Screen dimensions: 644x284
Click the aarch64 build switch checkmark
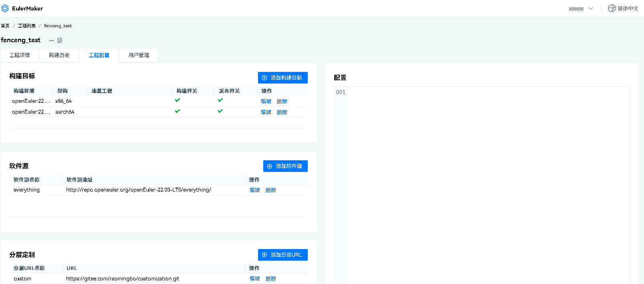(x=177, y=111)
